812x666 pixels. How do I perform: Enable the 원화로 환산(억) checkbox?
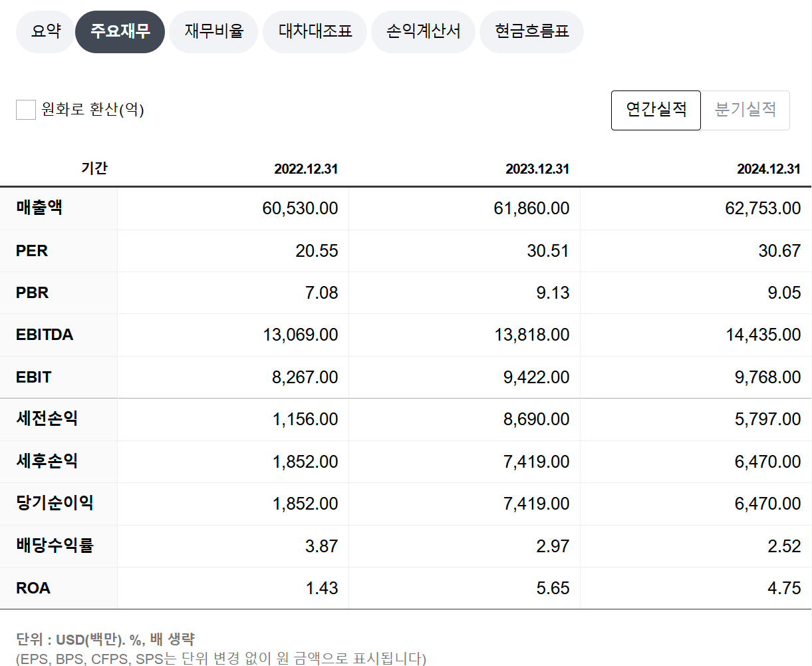pos(26,110)
